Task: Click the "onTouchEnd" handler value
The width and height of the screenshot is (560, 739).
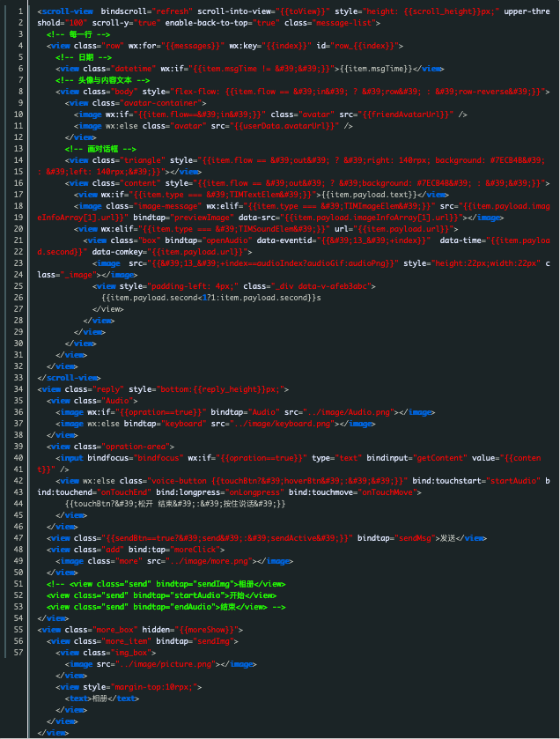Action: (x=124, y=492)
